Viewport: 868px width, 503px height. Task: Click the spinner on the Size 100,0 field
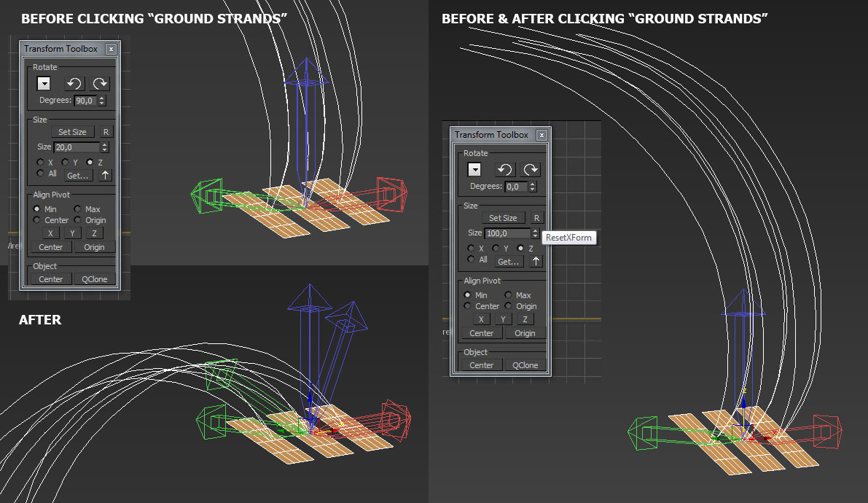click(x=536, y=233)
